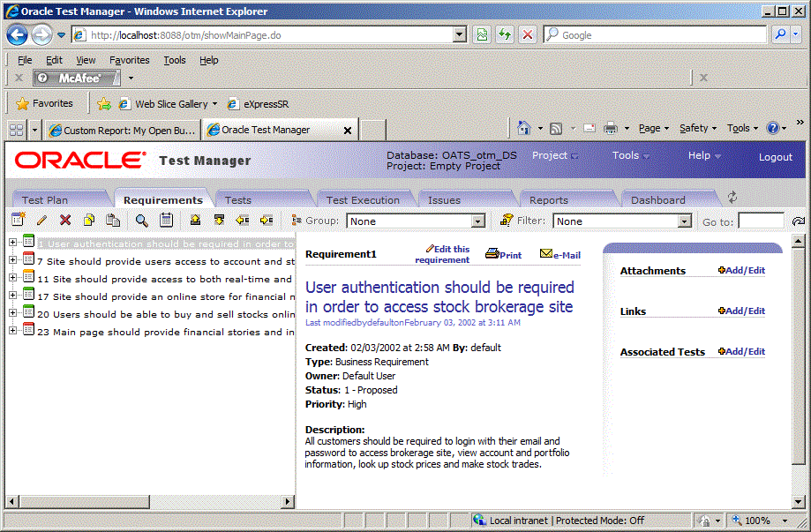Expand requirement 23 tree node
The width and height of the screenshot is (811, 532).
(13, 330)
